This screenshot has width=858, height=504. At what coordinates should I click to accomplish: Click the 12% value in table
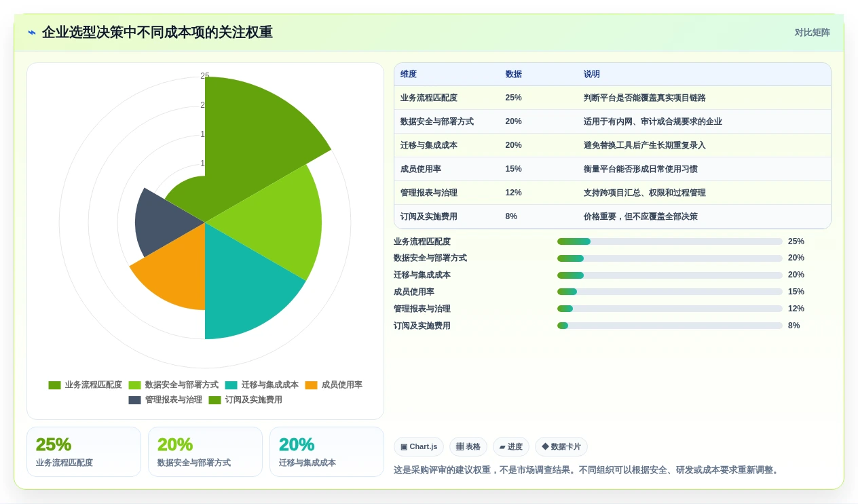pos(514,193)
